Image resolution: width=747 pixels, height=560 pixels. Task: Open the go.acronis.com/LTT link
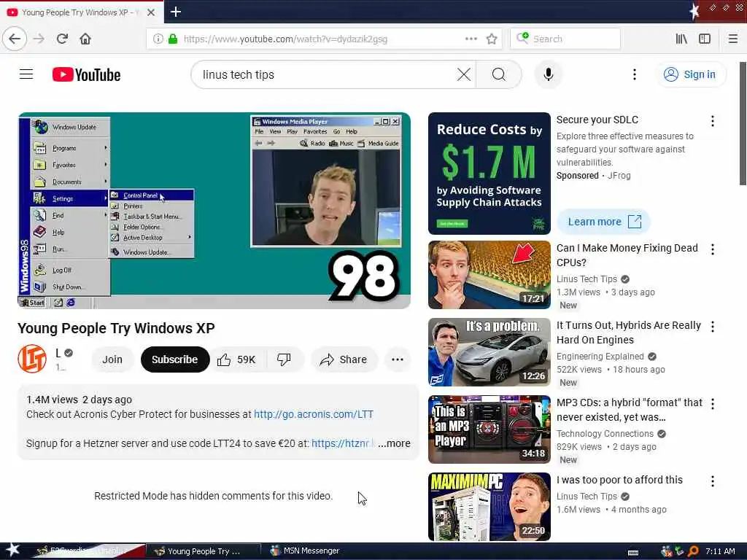point(314,414)
